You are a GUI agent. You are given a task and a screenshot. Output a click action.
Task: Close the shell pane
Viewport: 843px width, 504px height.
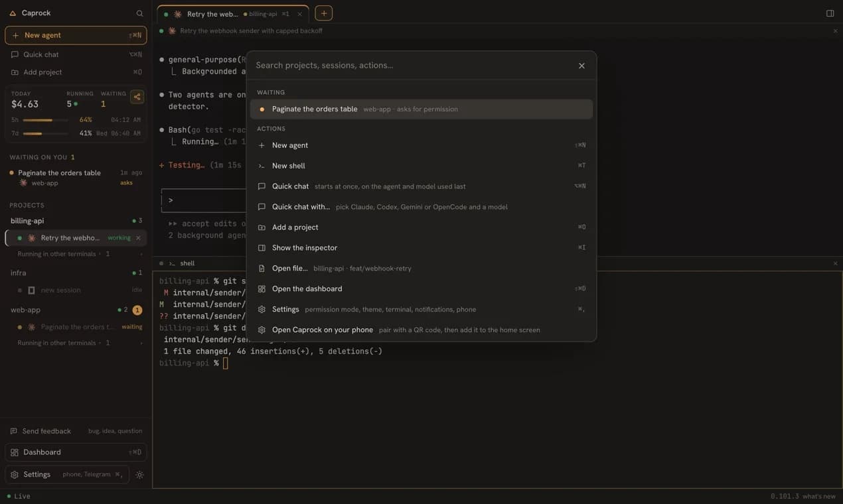tap(835, 263)
